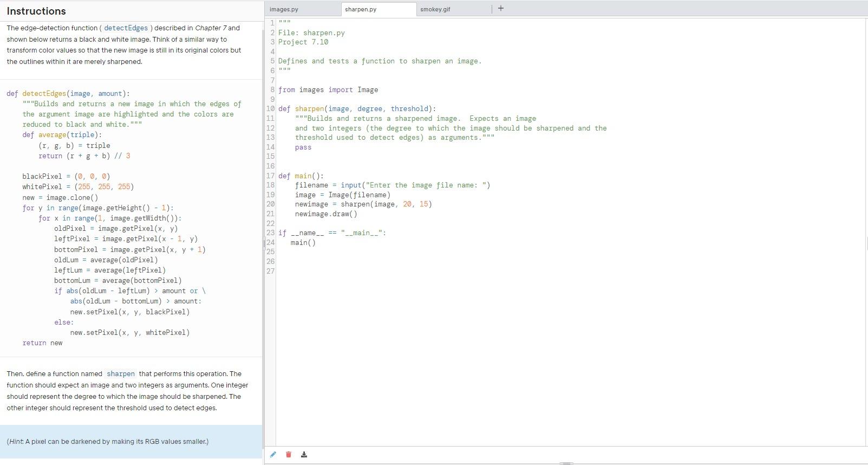
Task: Click the red trash delete icon
Action: (289, 455)
